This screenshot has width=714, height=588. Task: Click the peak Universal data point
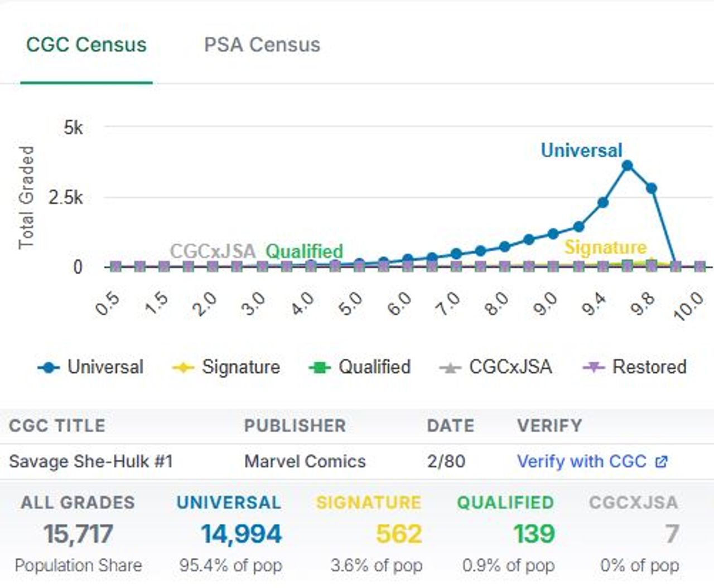click(628, 166)
